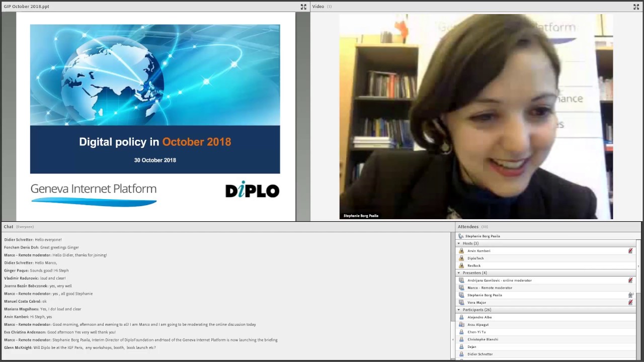
Task: Click the Video pod title
Action: click(318, 7)
